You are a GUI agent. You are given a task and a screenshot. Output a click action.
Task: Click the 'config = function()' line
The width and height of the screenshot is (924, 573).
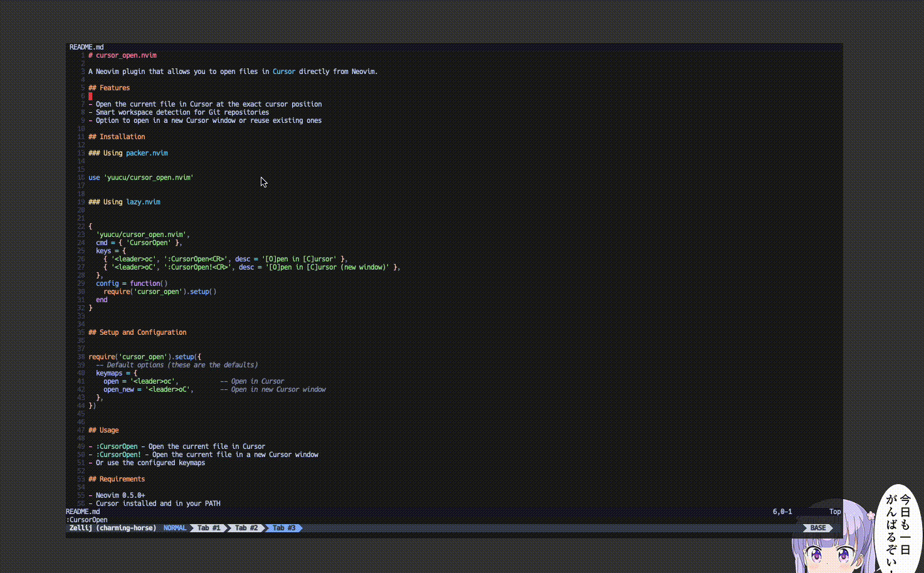[x=132, y=283]
